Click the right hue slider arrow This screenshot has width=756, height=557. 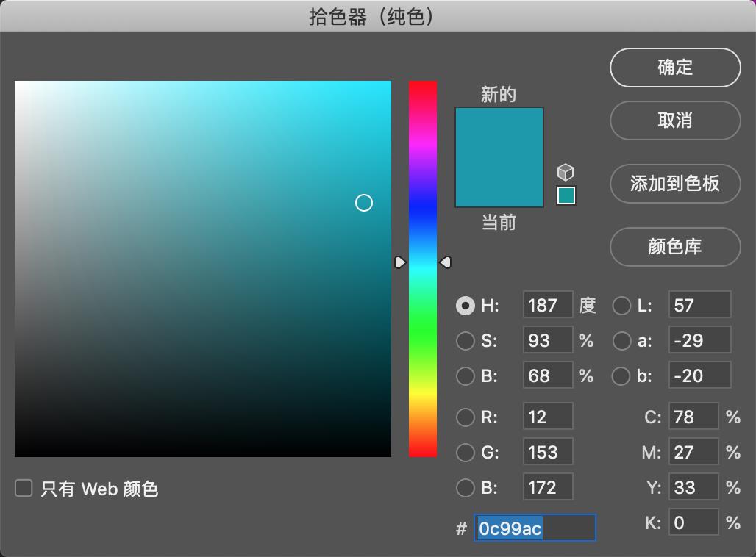coord(445,262)
